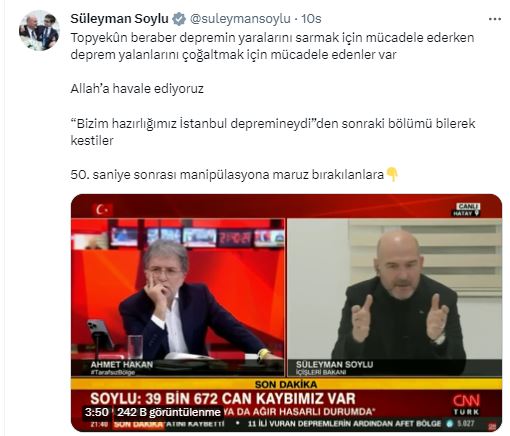The height and width of the screenshot is (436, 510).
Task: Click the yellow SON DAKİKA banner
Action: coord(286,384)
